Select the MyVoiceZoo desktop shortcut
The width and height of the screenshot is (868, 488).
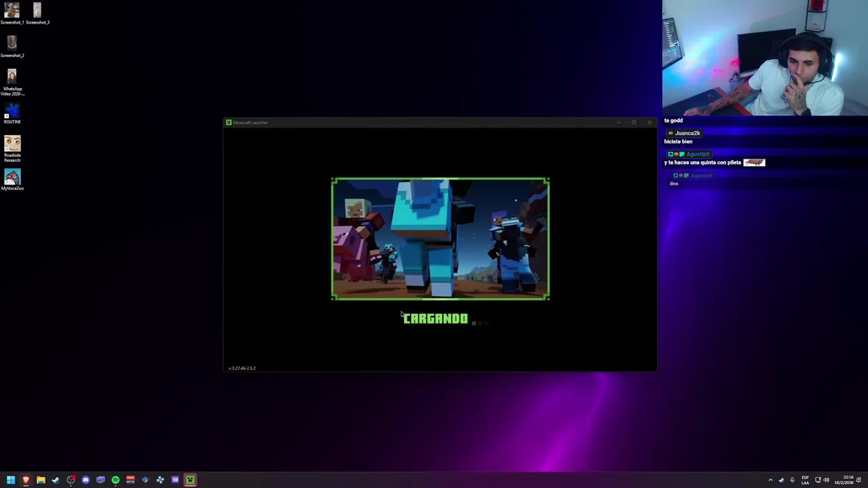(x=12, y=179)
